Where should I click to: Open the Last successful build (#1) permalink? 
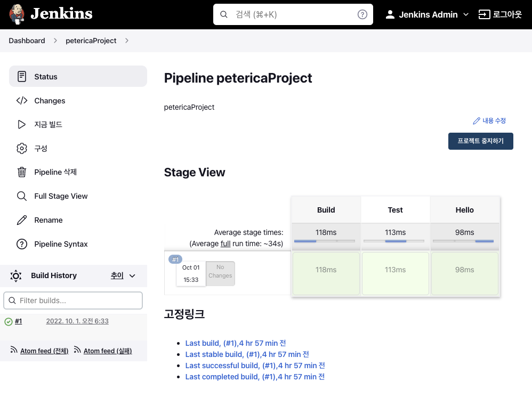point(255,366)
